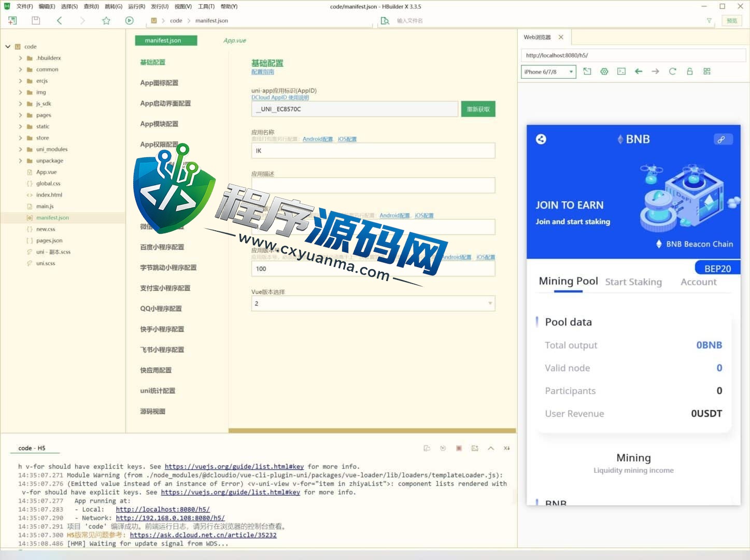Open the 文件(F) menu
The width and height of the screenshot is (750, 560).
point(24,7)
